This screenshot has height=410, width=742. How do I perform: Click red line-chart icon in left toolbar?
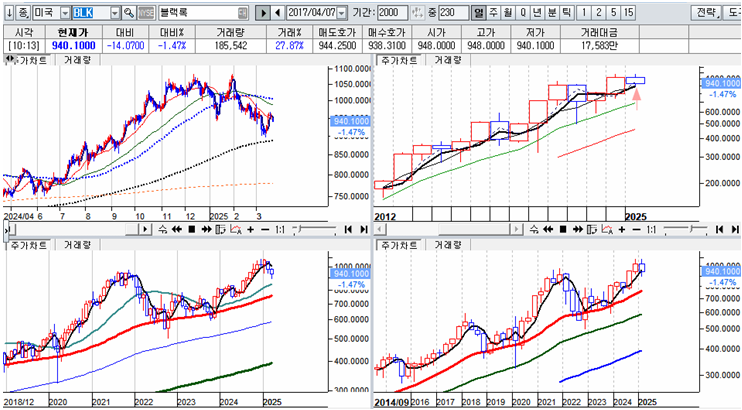(x=236, y=230)
